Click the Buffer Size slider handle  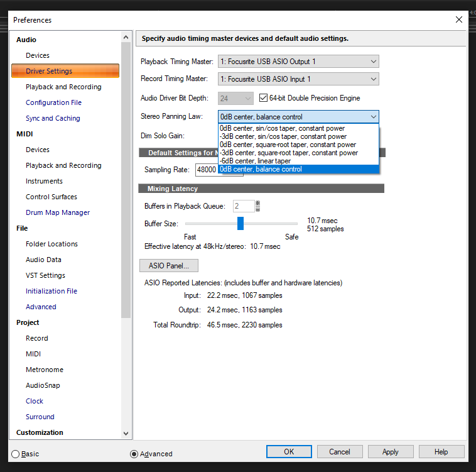pyautogui.click(x=240, y=224)
